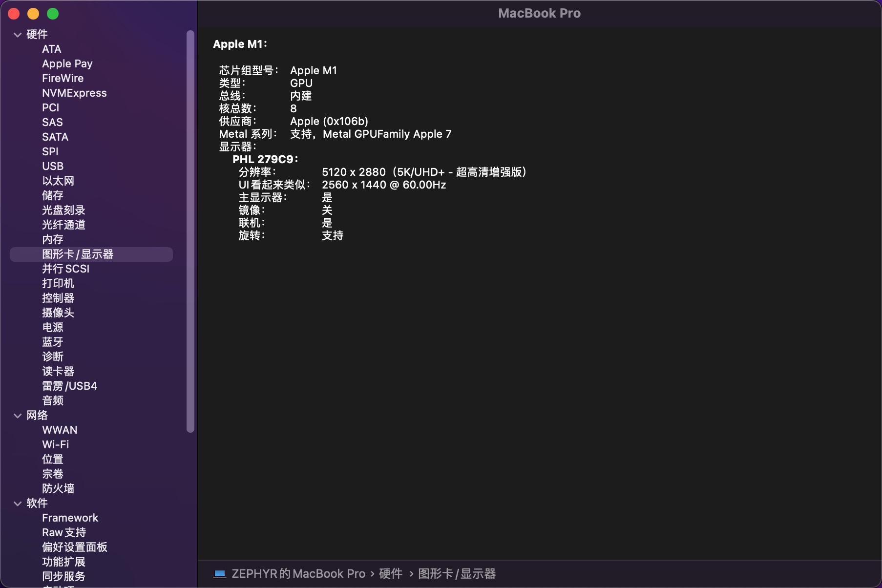Select 偏好设置面板 in the sidebar
This screenshot has width=882, height=588.
[x=75, y=547]
